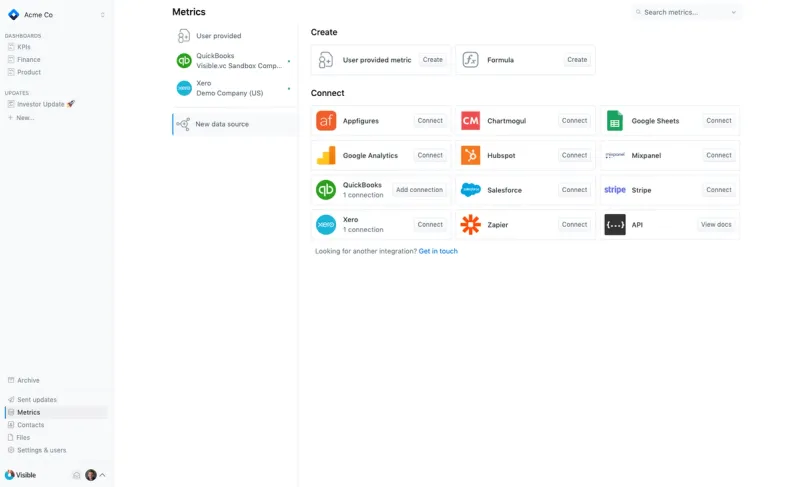The width and height of the screenshot is (800, 487).
Task: Open the Search metrics dropdown arrow
Action: (x=734, y=12)
